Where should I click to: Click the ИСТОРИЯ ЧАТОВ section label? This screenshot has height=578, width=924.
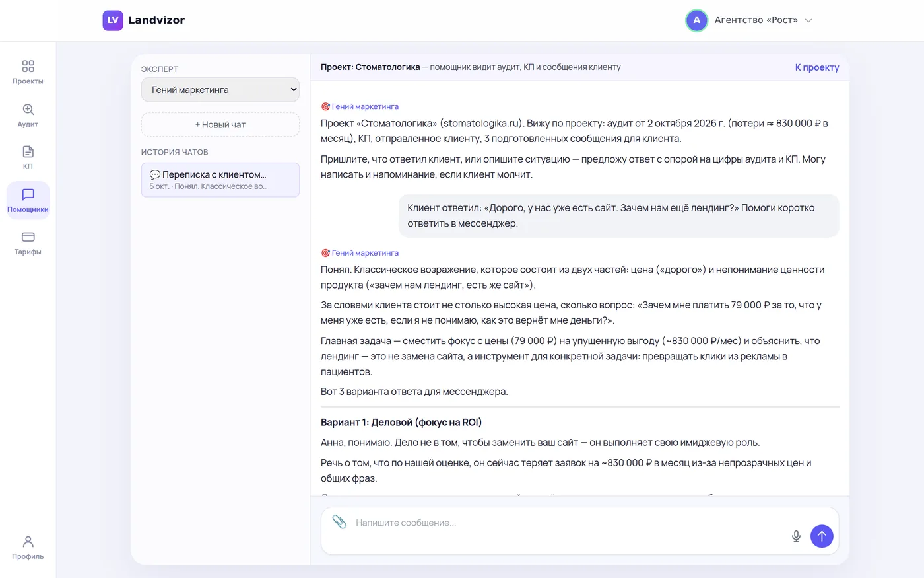(x=175, y=152)
